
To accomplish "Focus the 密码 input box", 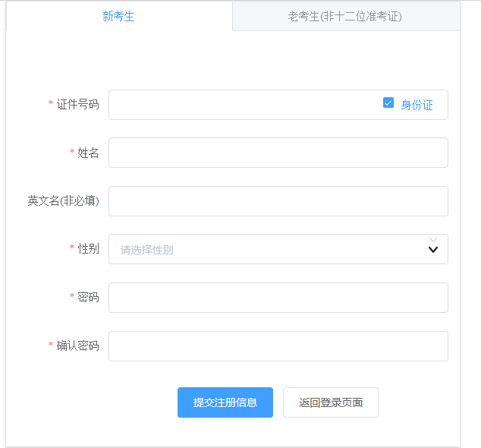I will tap(278, 298).
